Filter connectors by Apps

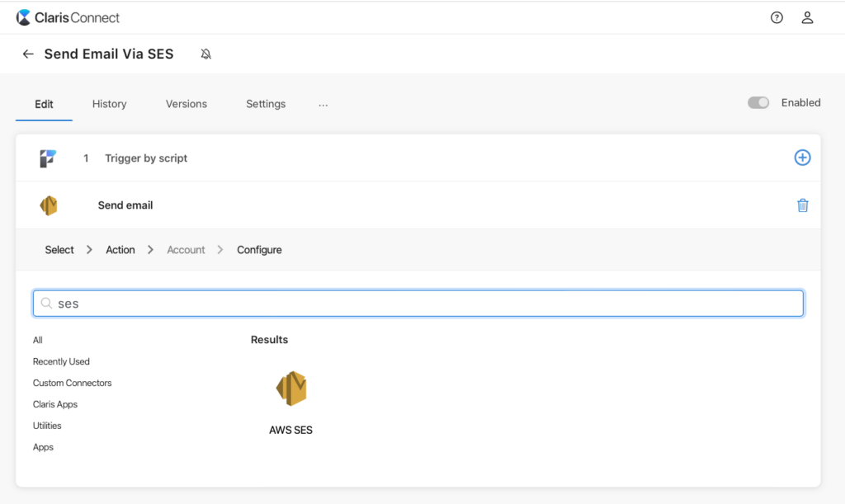(x=43, y=447)
